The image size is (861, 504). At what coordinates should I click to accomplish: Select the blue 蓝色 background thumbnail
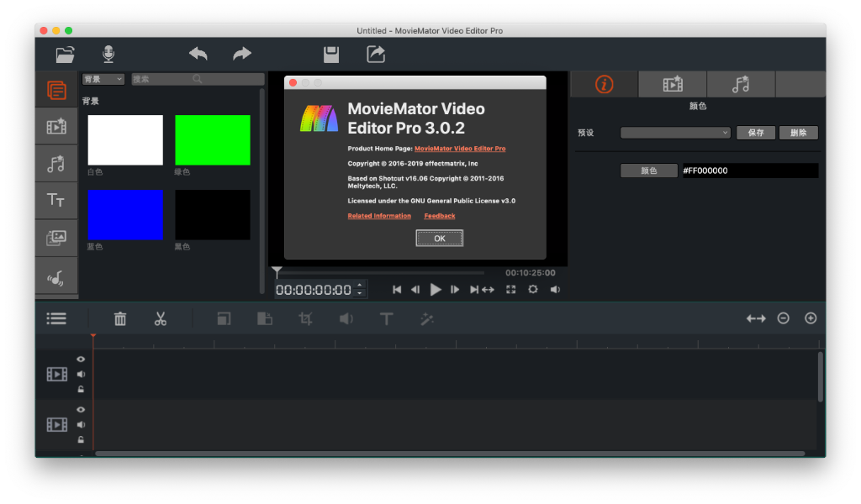pos(125,215)
